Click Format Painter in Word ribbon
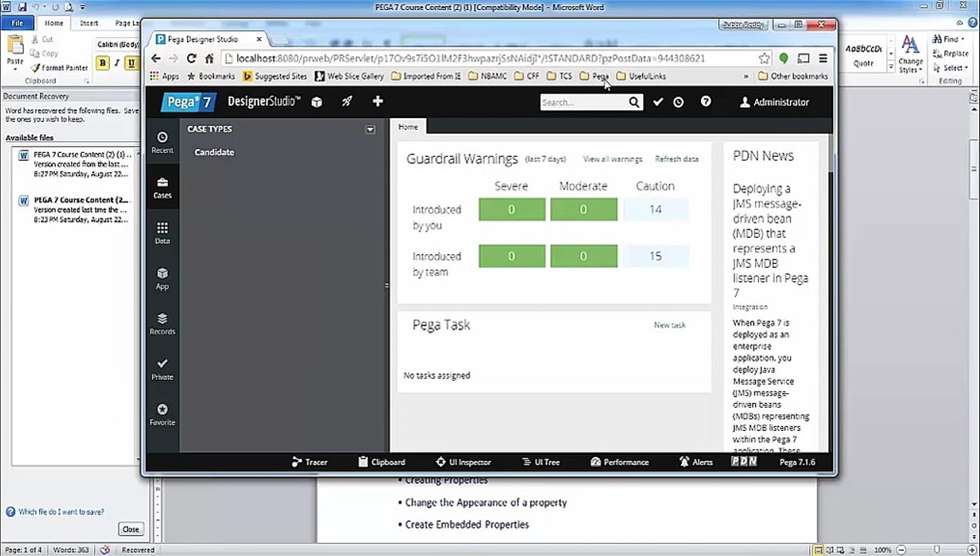Screen dimensions: 980x556 (59, 68)
